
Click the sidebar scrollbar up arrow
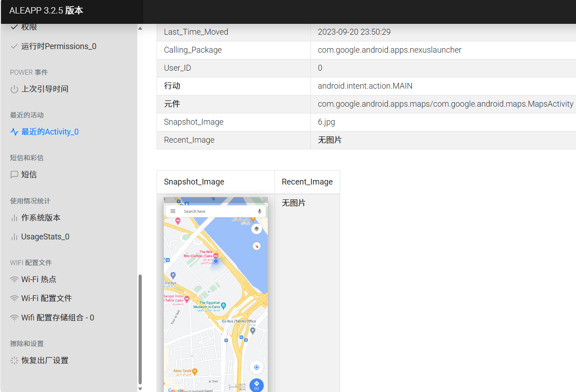(x=140, y=28)
